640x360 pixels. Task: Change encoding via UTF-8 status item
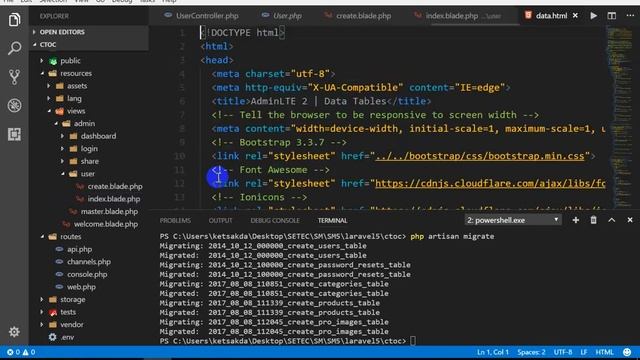(563, 352)
